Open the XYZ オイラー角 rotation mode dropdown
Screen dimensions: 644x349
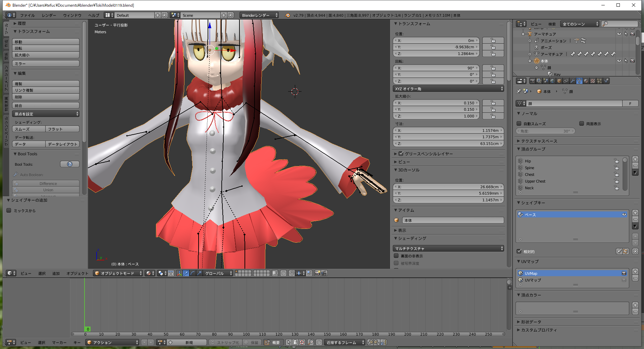[x=448, y=89]
